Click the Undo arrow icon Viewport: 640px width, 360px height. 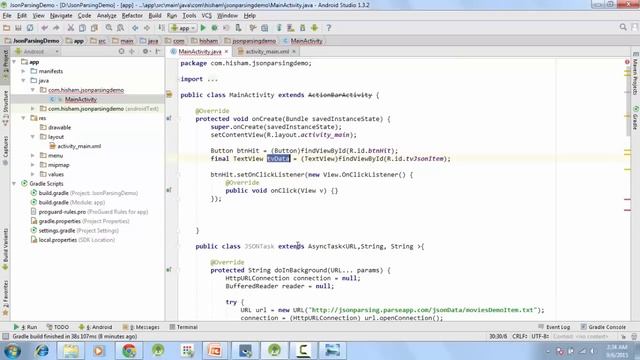[x=44, y=28]
